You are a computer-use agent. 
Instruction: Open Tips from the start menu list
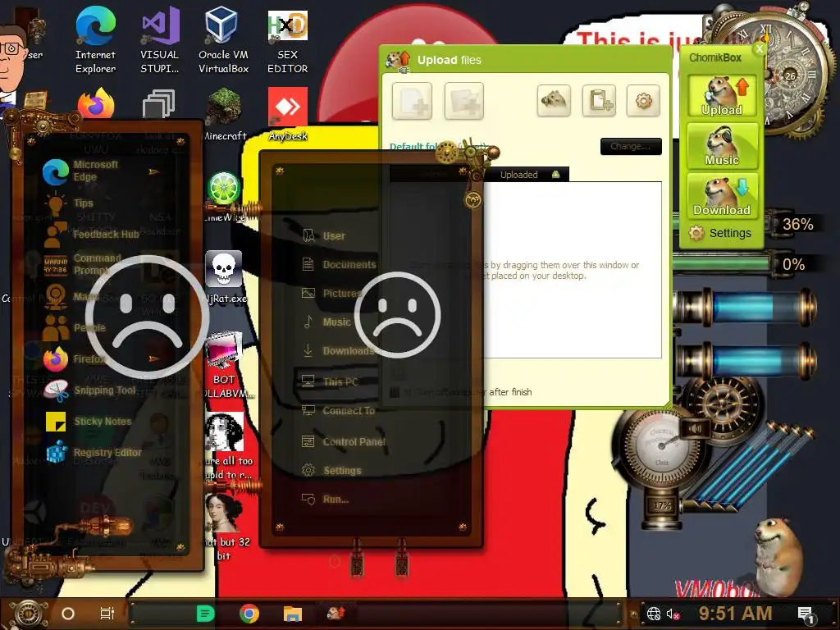pyautogui.click(x=68, y=203)
